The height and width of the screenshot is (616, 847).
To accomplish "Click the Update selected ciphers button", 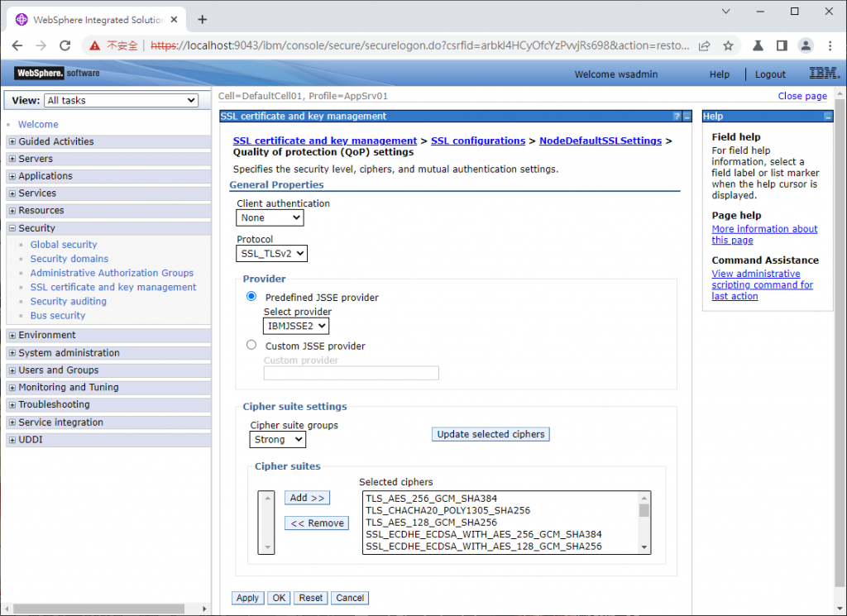I will pyautogui.click(x=490, y=434).
